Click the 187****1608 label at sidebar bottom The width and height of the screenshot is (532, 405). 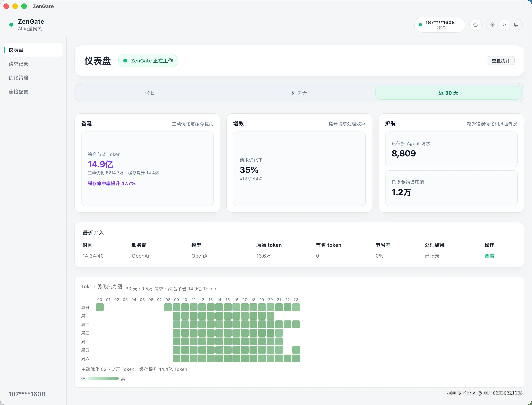tap(27, 394)
